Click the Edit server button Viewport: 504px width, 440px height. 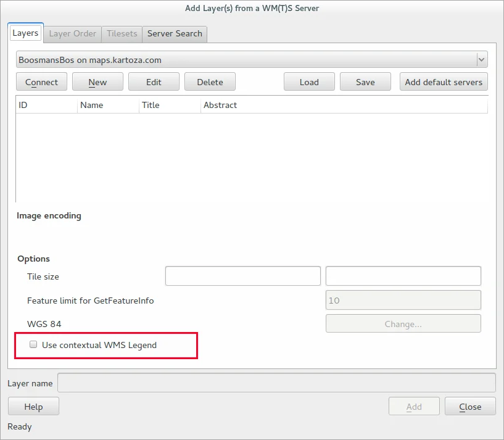[x=154, y=82]
